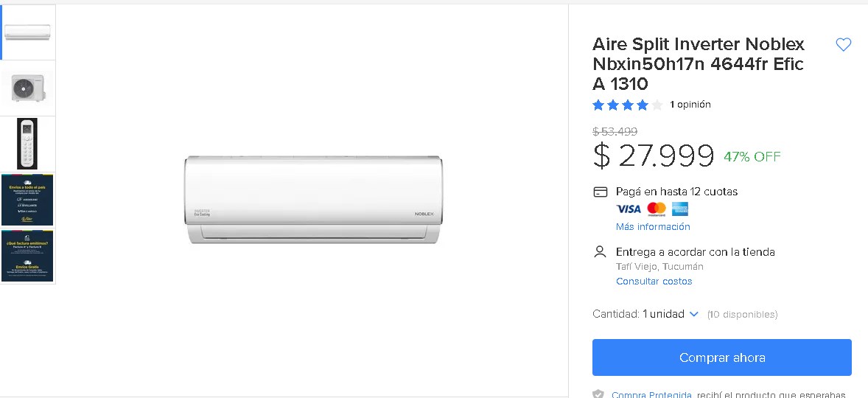The width and height of the screenshot is (868, 398).
Task: Open the Cantidad quantity dropdown
Action: (671, 314)
